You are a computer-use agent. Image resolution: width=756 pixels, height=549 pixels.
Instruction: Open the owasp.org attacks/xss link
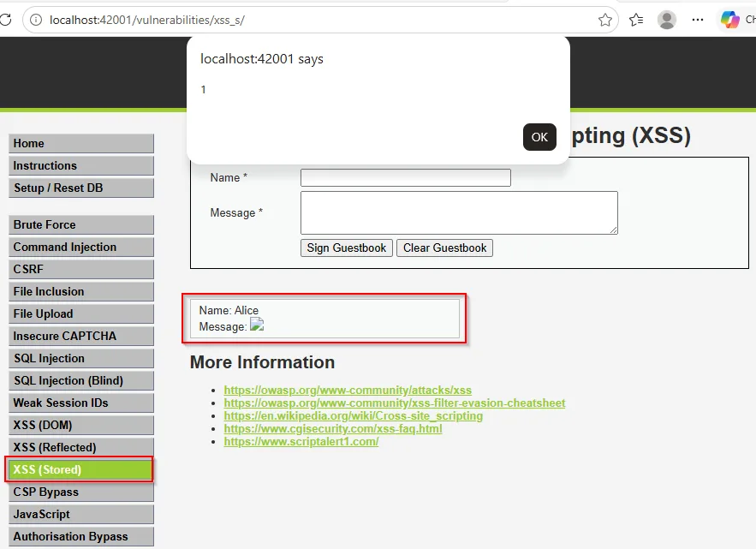point(348,390)
